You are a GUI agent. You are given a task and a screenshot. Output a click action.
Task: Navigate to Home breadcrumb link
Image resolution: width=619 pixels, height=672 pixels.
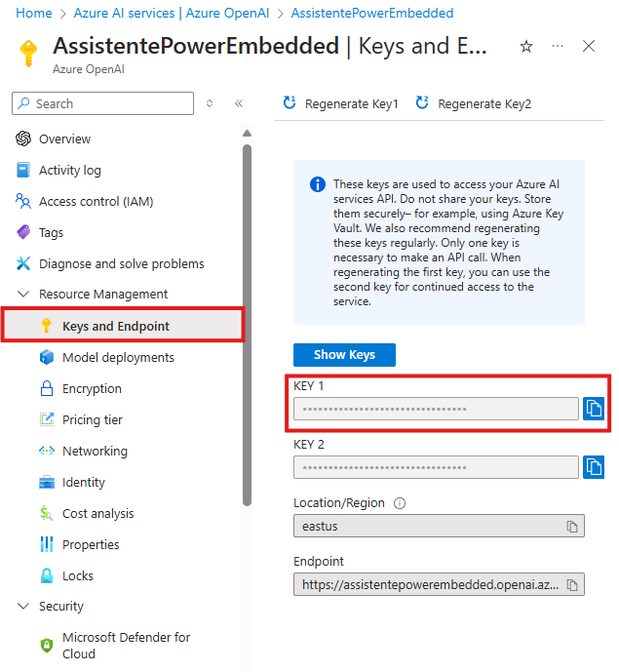34,14
